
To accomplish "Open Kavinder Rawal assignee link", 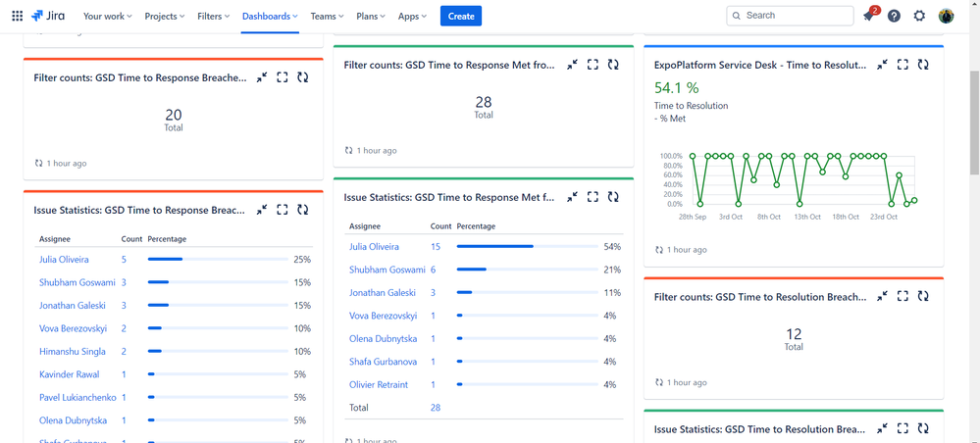I will point(70,375).
